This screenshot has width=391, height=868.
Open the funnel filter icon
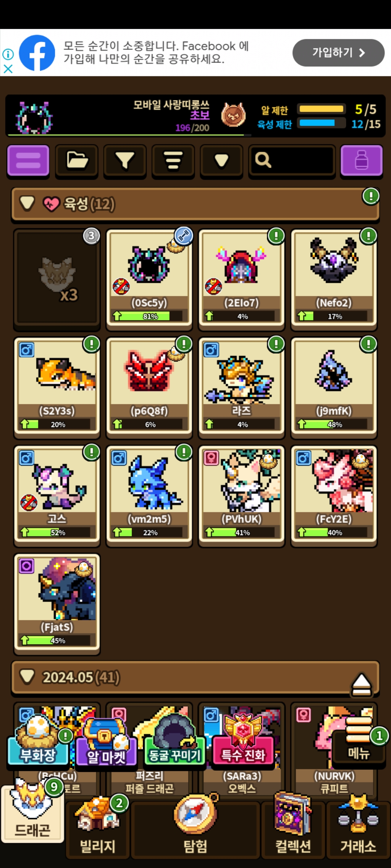[125, 161]
